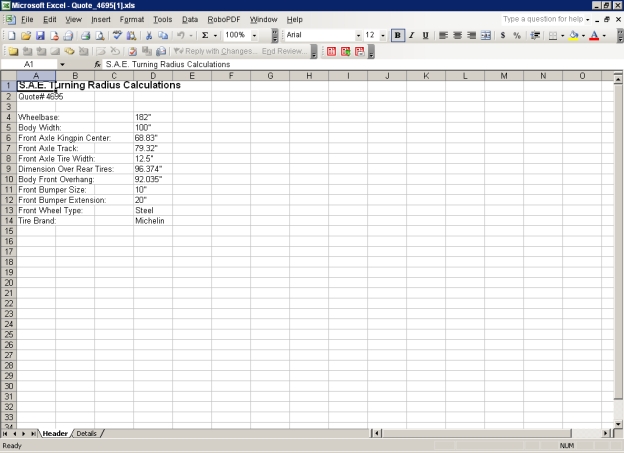624x453 pixels.
Task: Click the Currency Style dollar icon
Action: coord(503,36)
